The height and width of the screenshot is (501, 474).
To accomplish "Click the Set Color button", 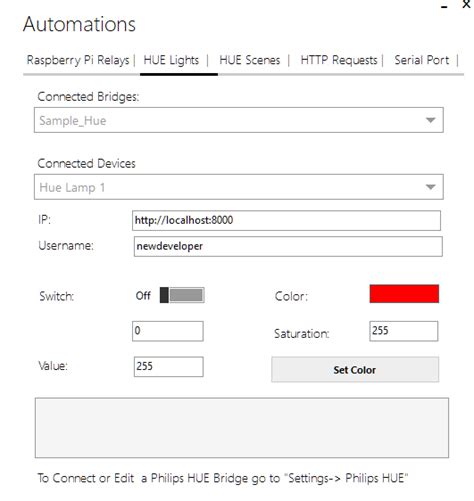I will click(355, 370).
